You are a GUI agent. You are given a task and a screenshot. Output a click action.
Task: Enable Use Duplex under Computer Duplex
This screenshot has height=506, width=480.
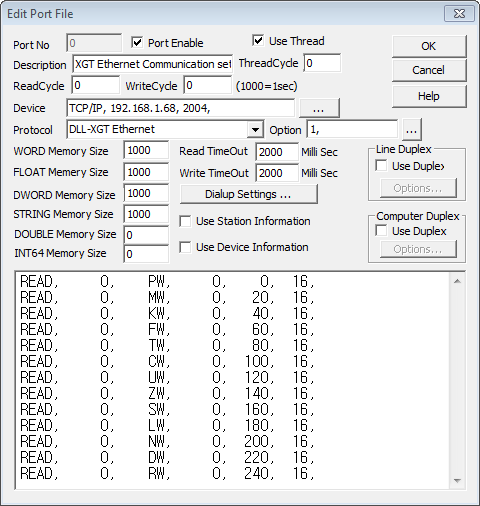coord(381,231)
